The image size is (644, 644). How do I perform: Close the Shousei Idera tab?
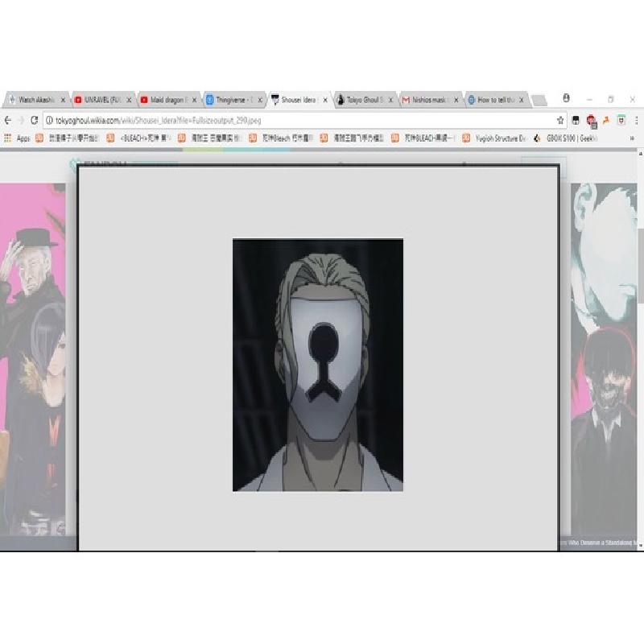pos(325,100)
